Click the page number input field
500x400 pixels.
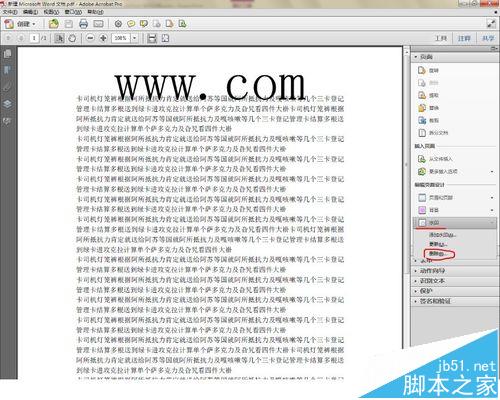click(x=34, y=38)
